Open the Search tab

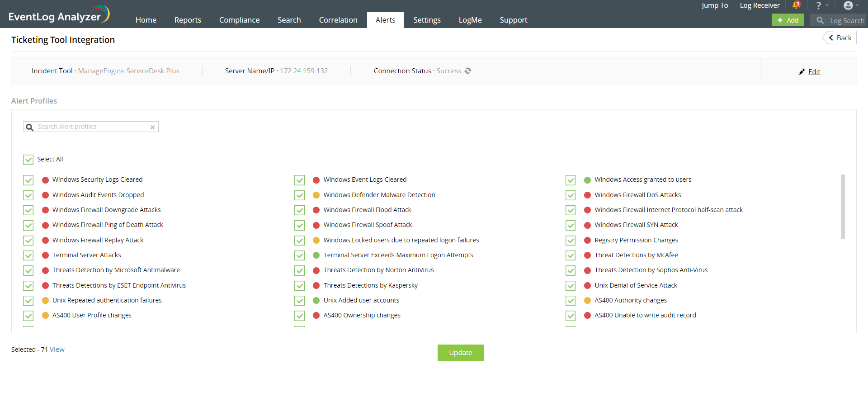click(289, 20)
